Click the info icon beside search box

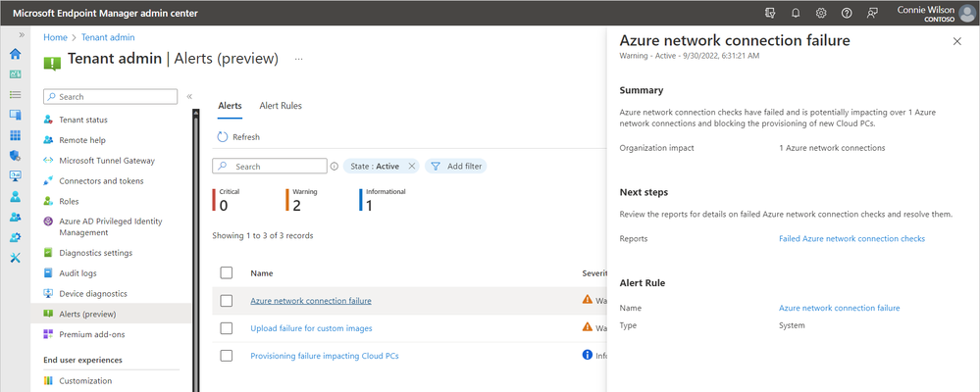click(335, 167)
